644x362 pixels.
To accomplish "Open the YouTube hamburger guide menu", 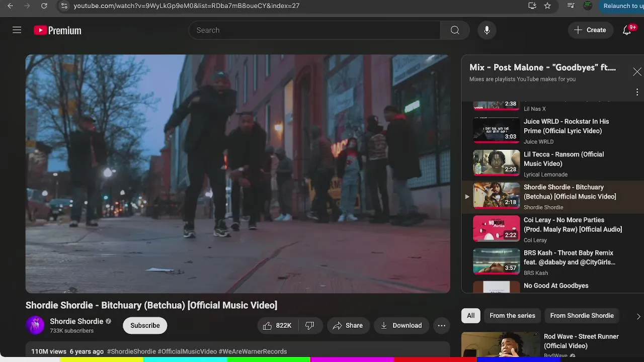I will tap(17, 30).
